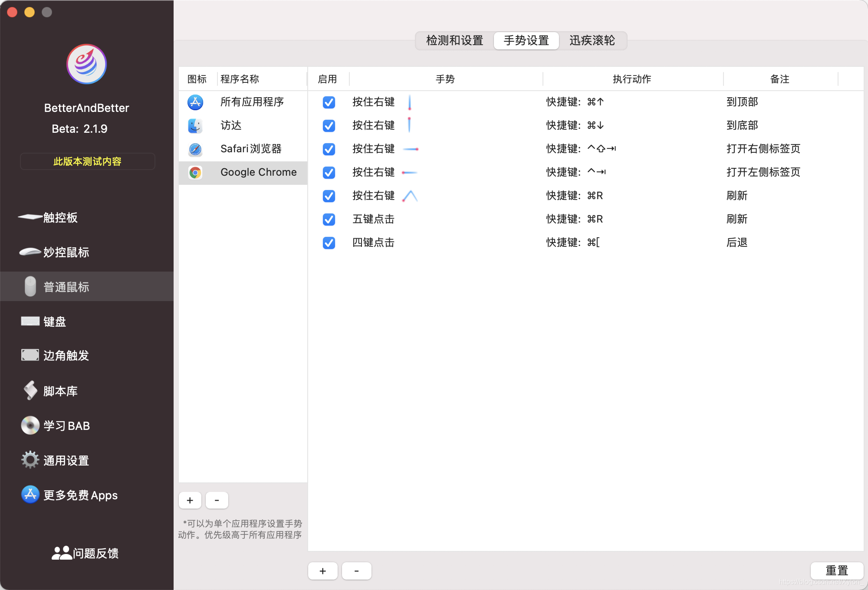Select the Safari浏览器 app row
Image resolution: width=868 pixels, height=590 pixels.
tap(251, 149)
